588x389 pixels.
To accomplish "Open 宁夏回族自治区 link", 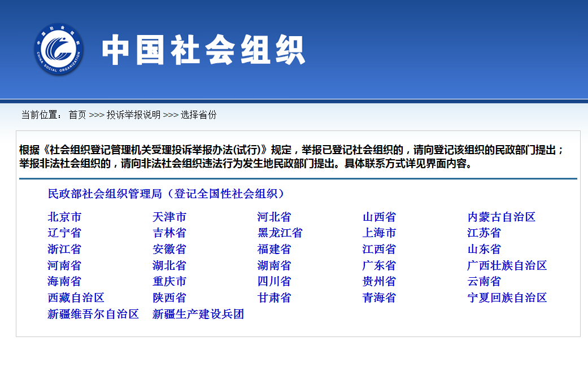I will tap(507, 298).
